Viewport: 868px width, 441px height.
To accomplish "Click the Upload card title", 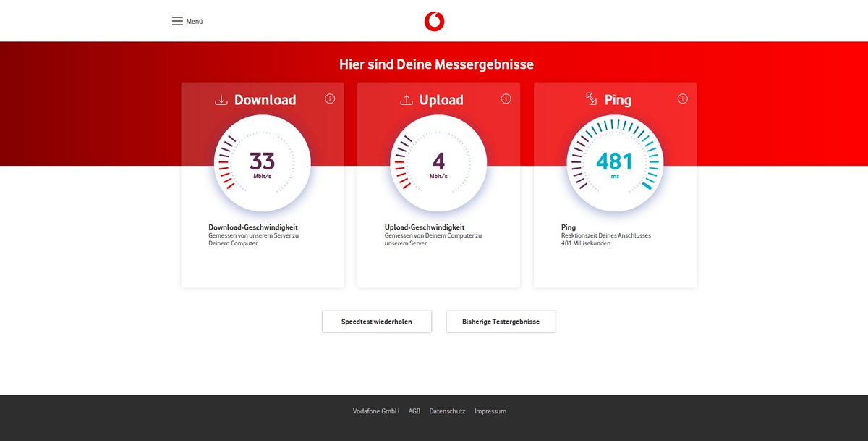I will coord(441,100).
